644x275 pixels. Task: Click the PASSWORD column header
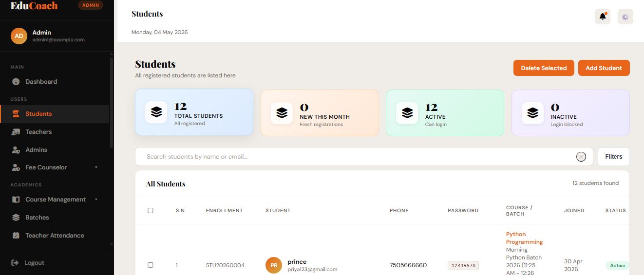pos(463,211)
